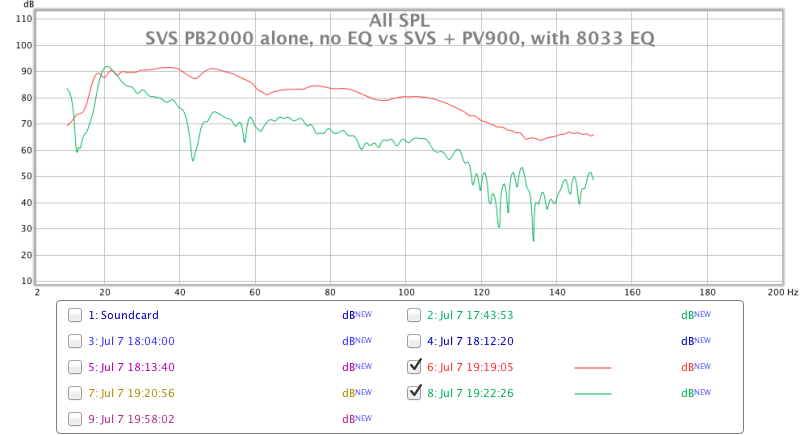Click the dB NEW value for measurement 8
800x435 pixels.
coord(696,393)
